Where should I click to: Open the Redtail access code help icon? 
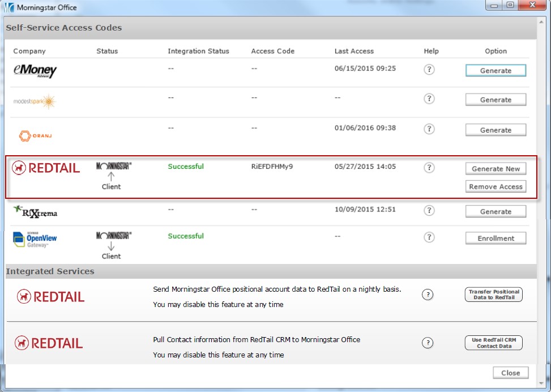[429, 168]
